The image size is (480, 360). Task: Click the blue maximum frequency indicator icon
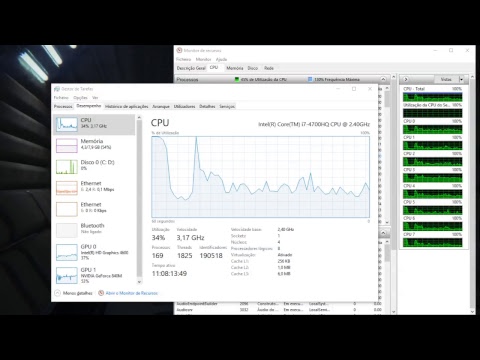[310, 79]
